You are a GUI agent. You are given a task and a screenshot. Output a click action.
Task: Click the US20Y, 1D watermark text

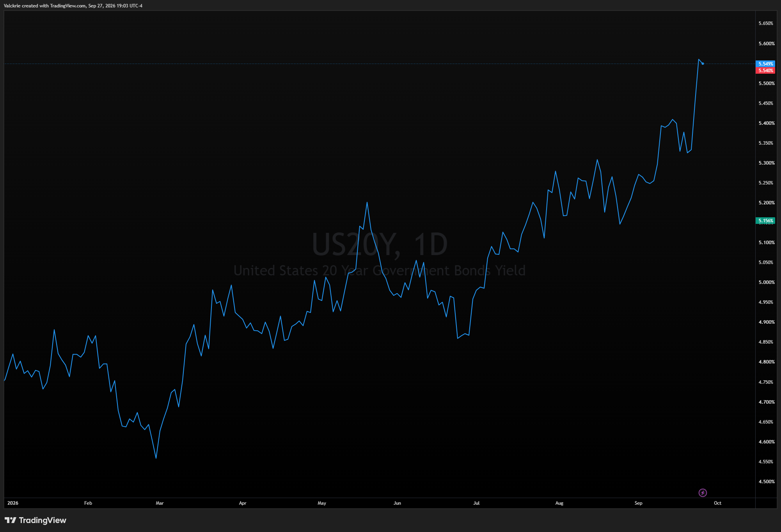click(380, 245)
